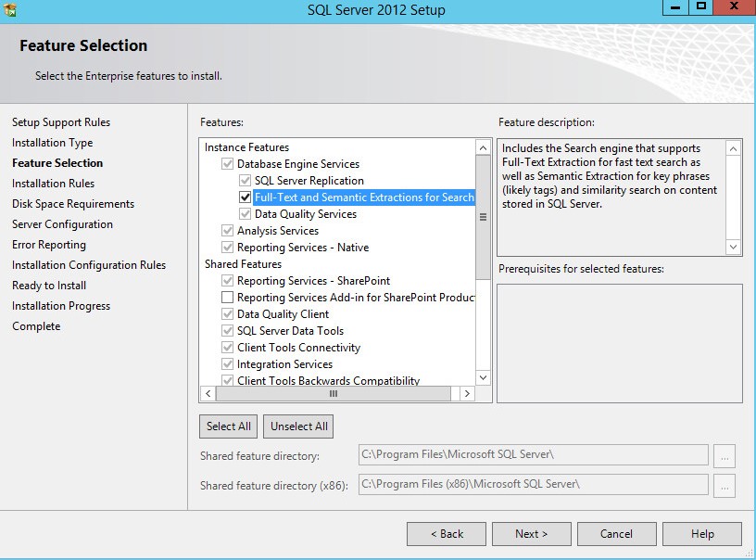Screen dimensions: 756x560
Task: Select Installation Configuration Rules step
Action: tap(89, 265)
